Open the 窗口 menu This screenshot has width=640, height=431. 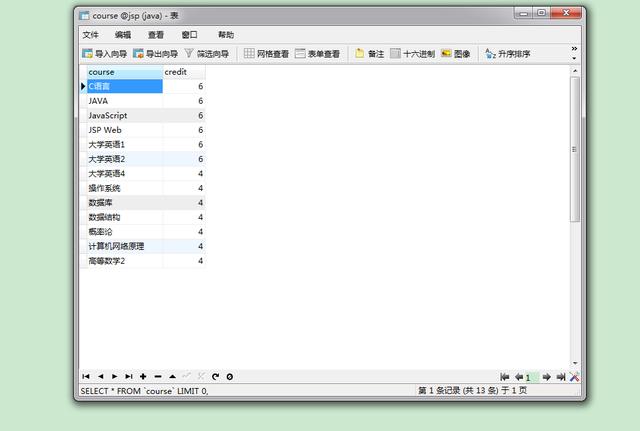coord(189,35)
